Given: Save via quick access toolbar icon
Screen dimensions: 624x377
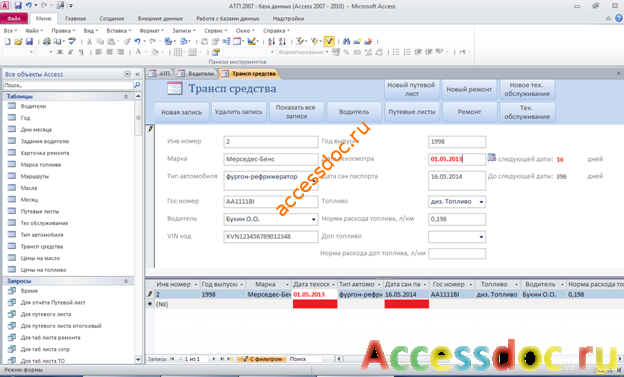Looking at the screenshot, I should [18, 6].
